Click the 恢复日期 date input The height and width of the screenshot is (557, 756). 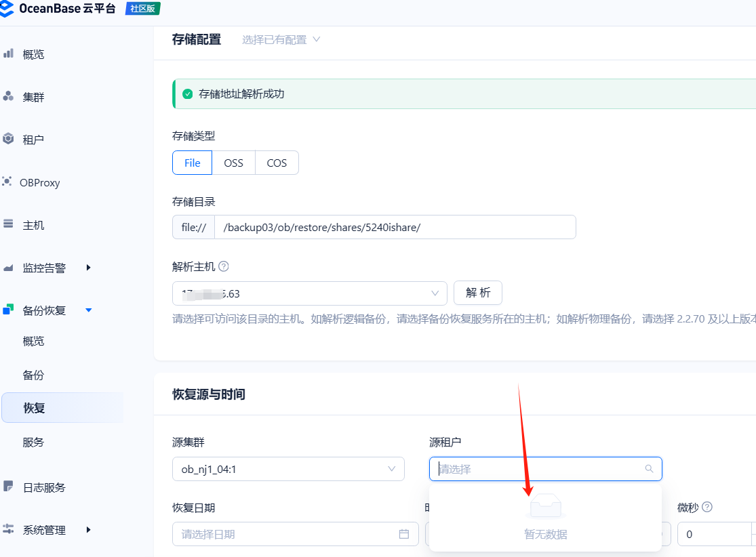click(x=295, y=534)
